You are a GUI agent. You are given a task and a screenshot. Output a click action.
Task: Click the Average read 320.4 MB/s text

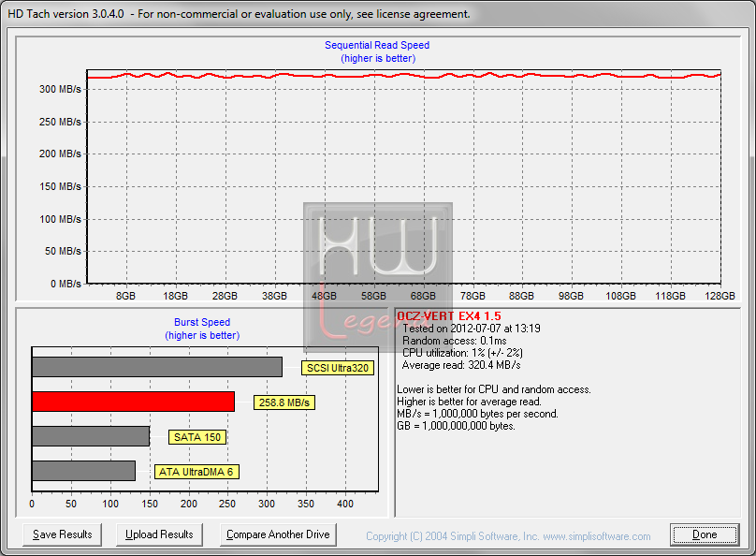(461, 365)
